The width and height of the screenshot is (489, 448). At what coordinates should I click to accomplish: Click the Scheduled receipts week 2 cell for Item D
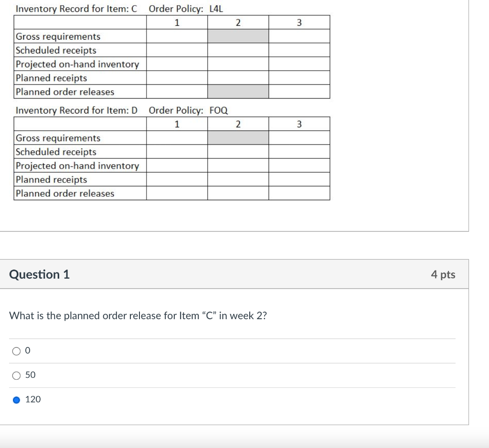tap(238, 152)
